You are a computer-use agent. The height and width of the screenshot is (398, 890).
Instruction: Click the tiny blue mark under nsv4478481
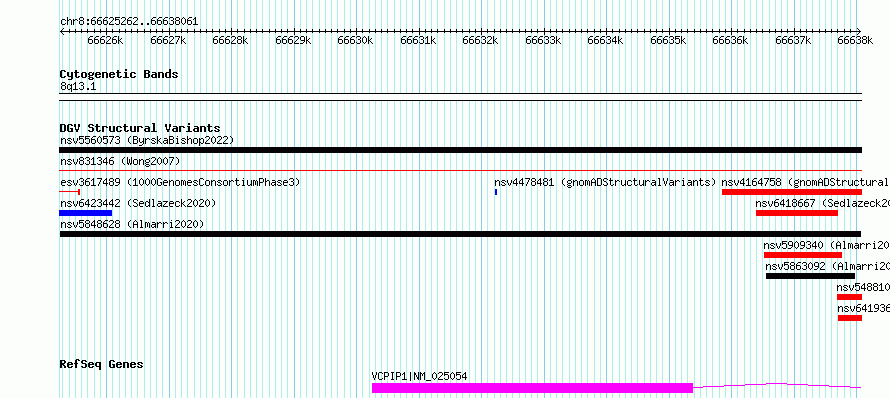[x=496, y=192]
